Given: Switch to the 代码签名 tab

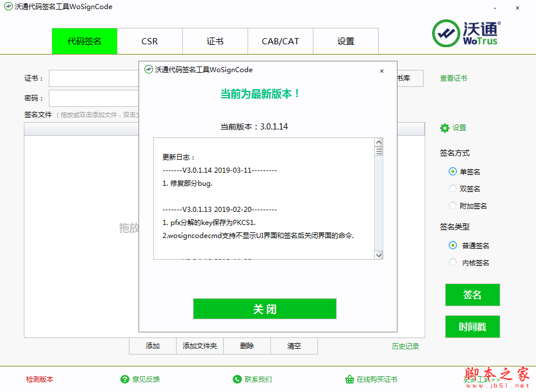Looking at the screenshot, I should click(85, 41).
